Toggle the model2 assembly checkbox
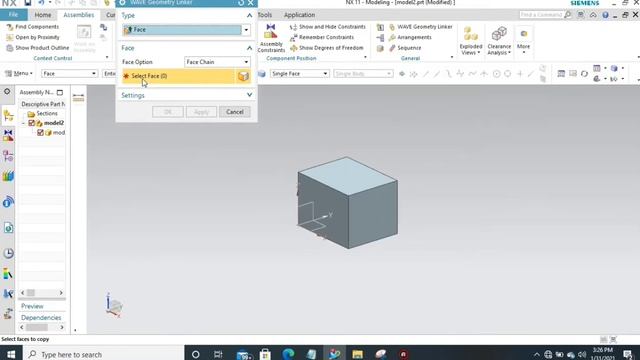The height and width of the screenshot is (360, 640). point(31,123)
